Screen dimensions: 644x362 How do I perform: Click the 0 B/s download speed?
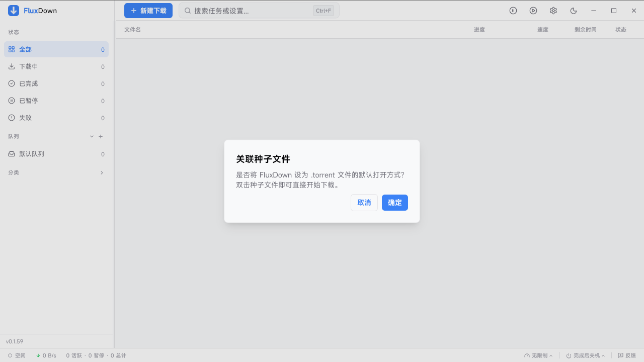(46, 355)
